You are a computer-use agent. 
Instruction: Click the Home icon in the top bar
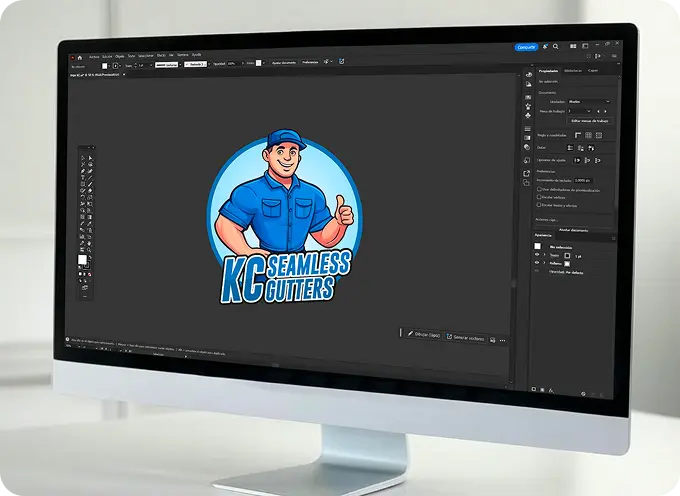pos(81,57)
